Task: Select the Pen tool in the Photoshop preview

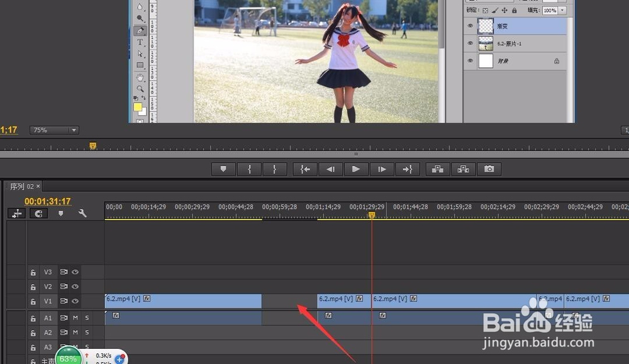Action: point(140,30)
